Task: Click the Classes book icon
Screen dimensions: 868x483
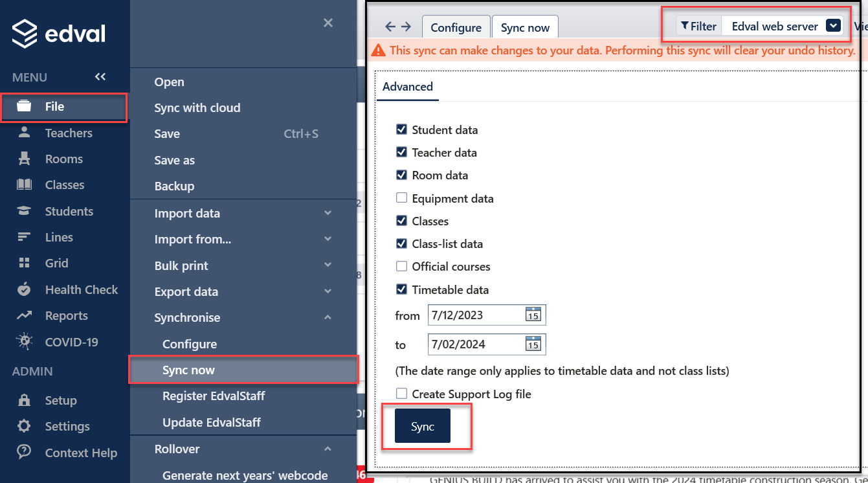Action: [x=24, y=185]
